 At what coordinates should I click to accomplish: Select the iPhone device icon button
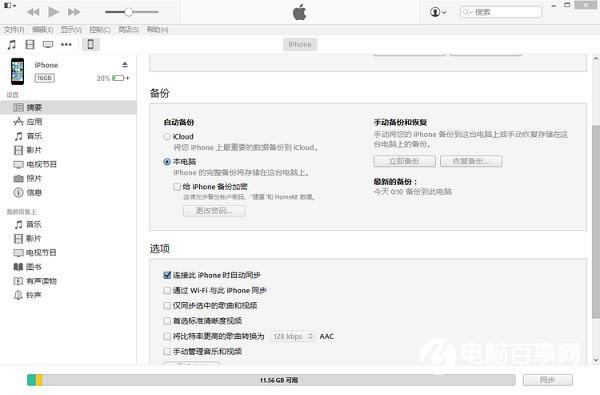point(91,44)
